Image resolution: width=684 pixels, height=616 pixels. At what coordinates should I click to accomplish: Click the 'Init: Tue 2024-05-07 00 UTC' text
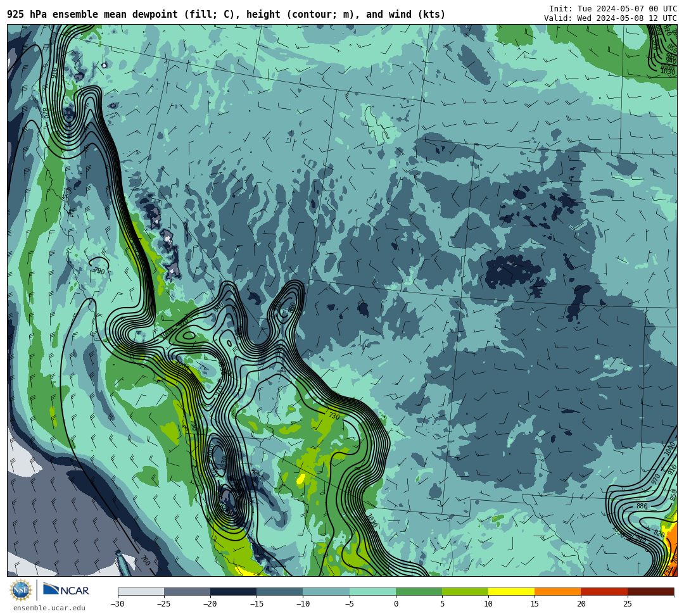tap(613, 9)
